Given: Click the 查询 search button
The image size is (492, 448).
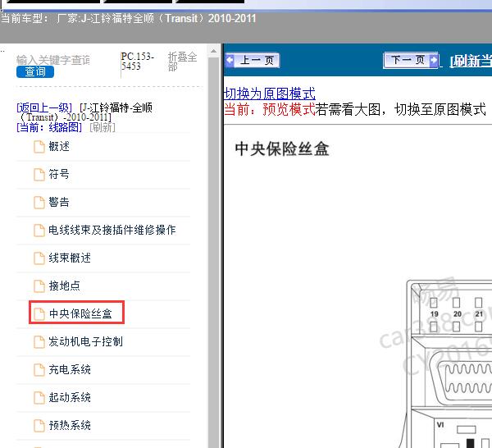Looking at the screenshot, I should [x=35, y=72].
